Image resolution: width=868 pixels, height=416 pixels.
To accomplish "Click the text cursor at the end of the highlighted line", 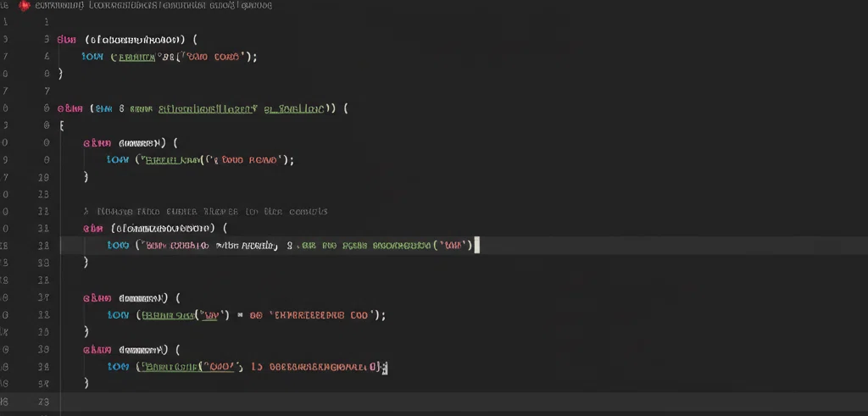I will click(477, 245).
